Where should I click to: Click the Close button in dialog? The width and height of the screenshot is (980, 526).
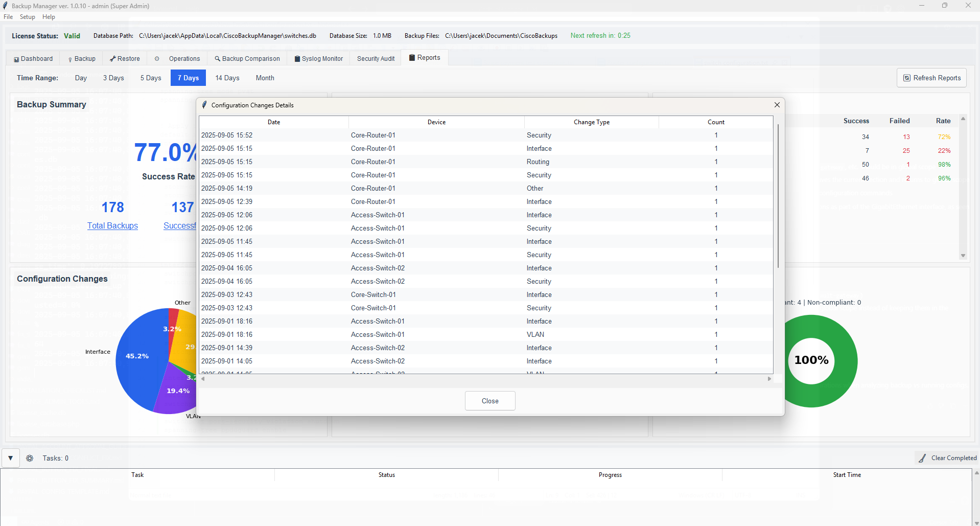(x=490, y=401)
